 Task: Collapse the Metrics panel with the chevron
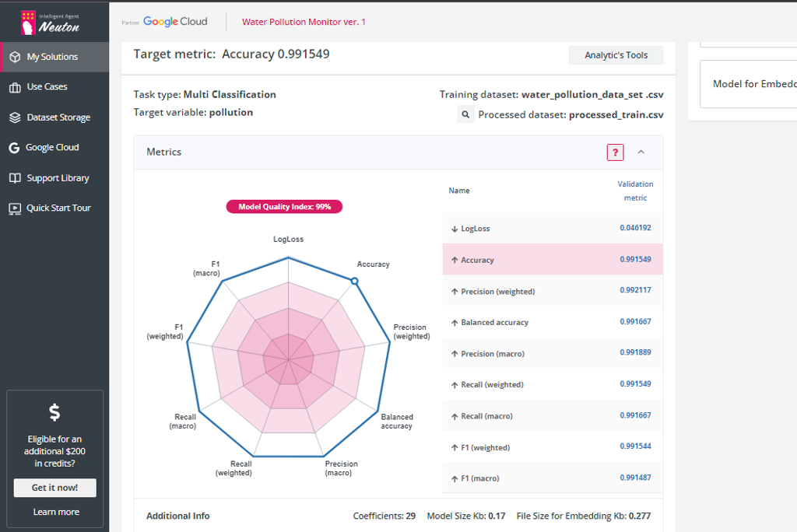point(641,152)
